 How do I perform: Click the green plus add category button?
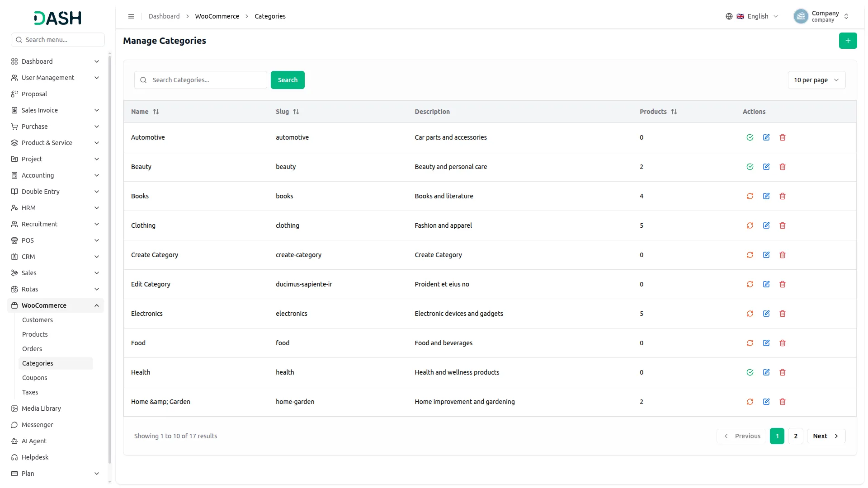click(848, 41)
